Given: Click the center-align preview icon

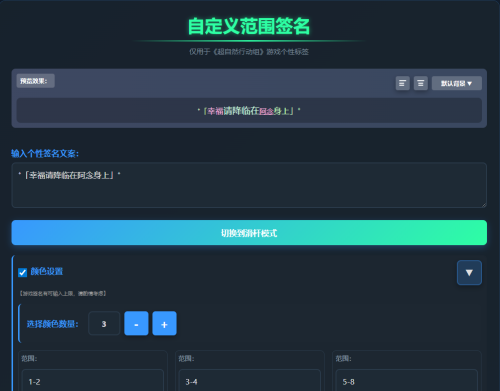Looking at the screenshot, I should 421,83.
